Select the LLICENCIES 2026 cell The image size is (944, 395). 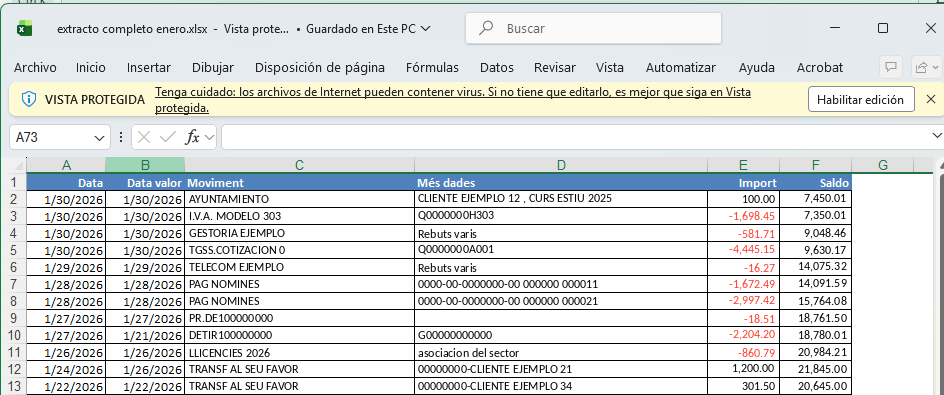coord(300,352)
